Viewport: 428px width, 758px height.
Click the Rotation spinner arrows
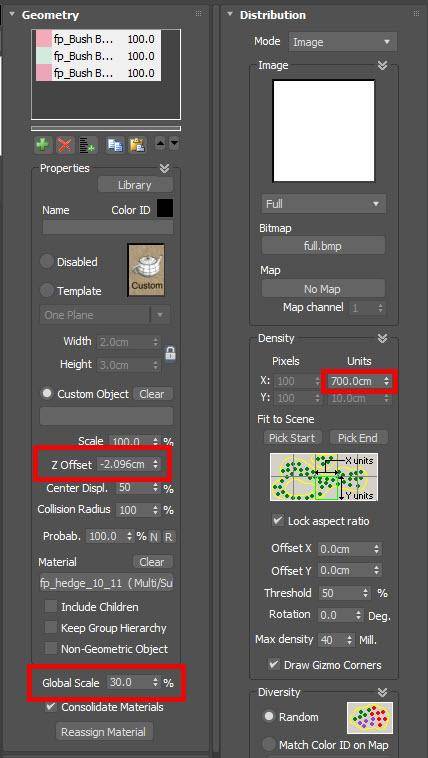[358, 615]
